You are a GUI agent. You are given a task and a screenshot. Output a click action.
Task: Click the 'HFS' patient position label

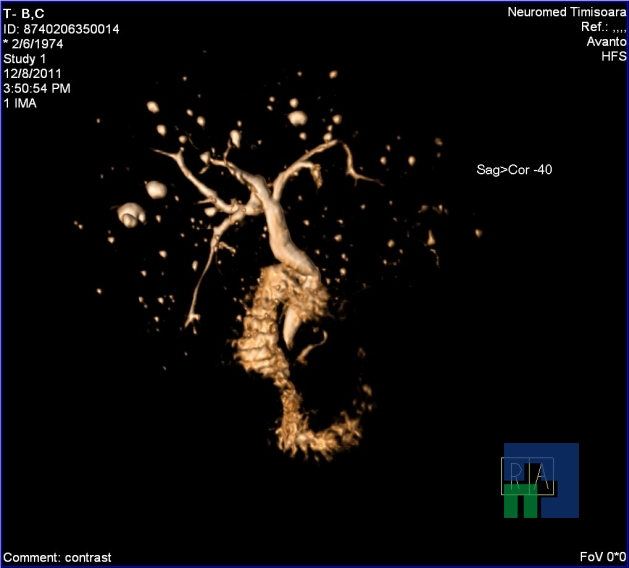[x=614, y=57]
